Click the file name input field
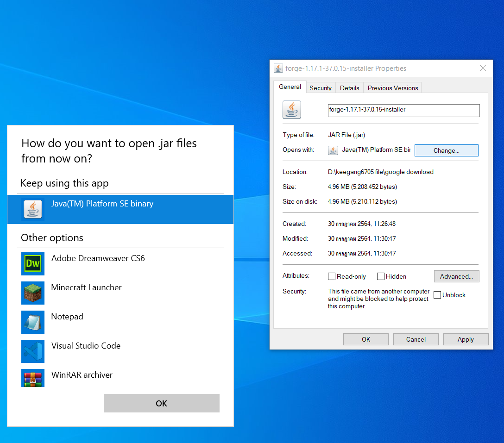This screenshot has width=504, height=443. [x=404, y=110]
